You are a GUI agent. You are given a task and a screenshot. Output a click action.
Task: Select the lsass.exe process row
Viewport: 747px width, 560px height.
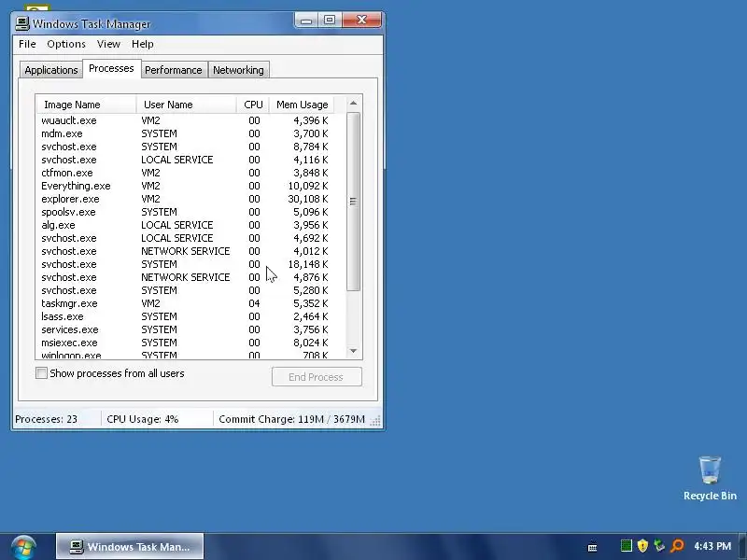click(190, 316)
